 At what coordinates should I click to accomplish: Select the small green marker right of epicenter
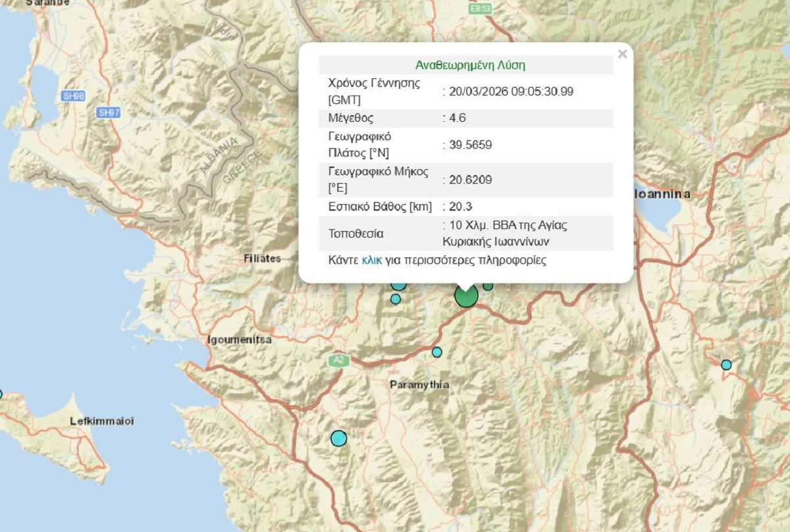point(488,286)
